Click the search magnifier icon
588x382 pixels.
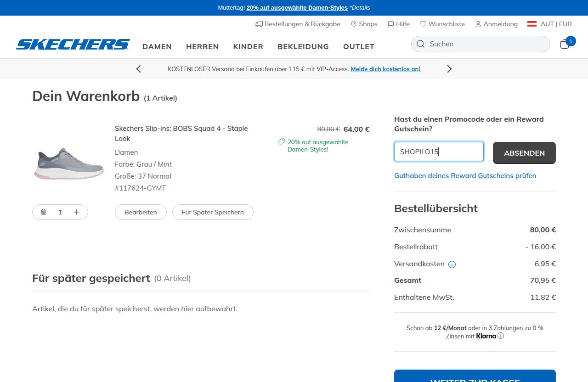[420, 44]
